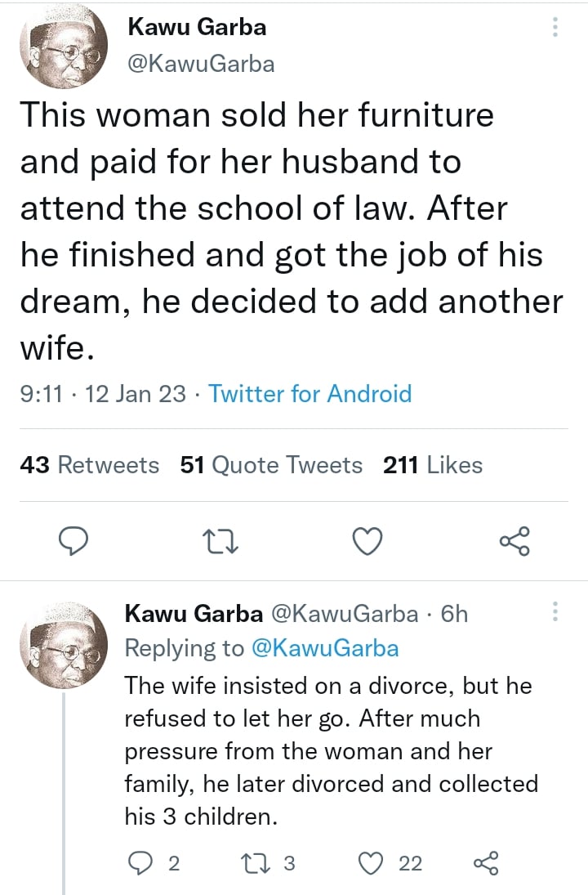Open reply comments on the second tweet
This screenshot has height=895, width=588.
point(140,863)
